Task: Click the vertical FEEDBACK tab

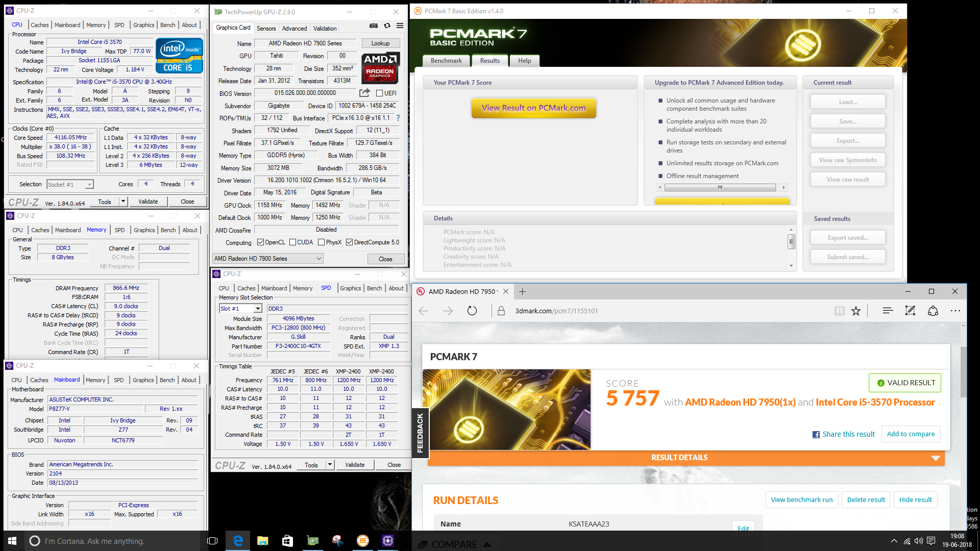Action: [x=420, y=433]
